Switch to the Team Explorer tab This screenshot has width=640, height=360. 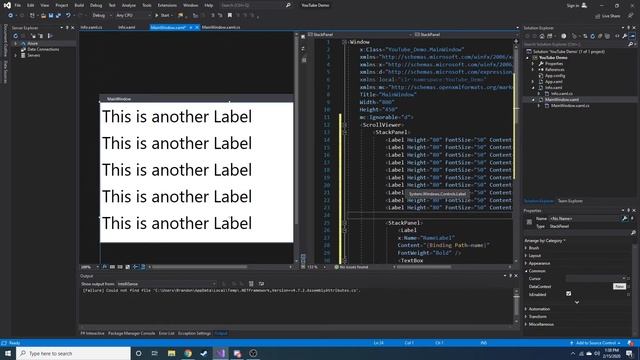(x=570, y=201)
